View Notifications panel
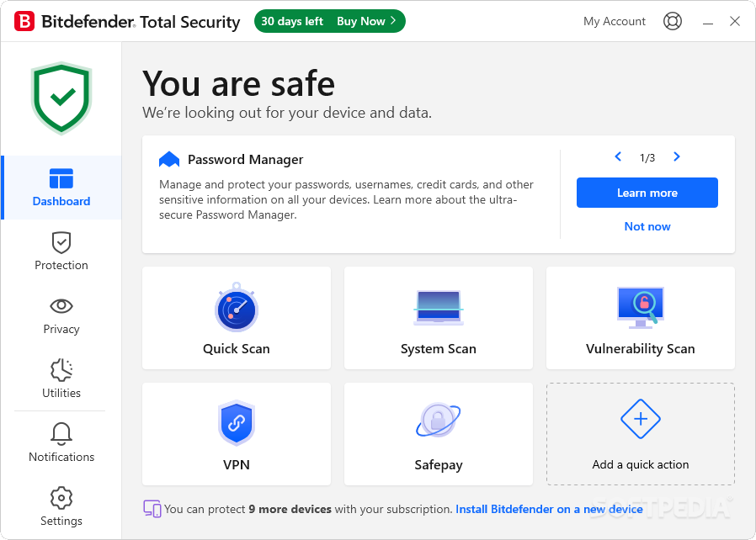The image size is (756, 540). click(x=61, y=443)
